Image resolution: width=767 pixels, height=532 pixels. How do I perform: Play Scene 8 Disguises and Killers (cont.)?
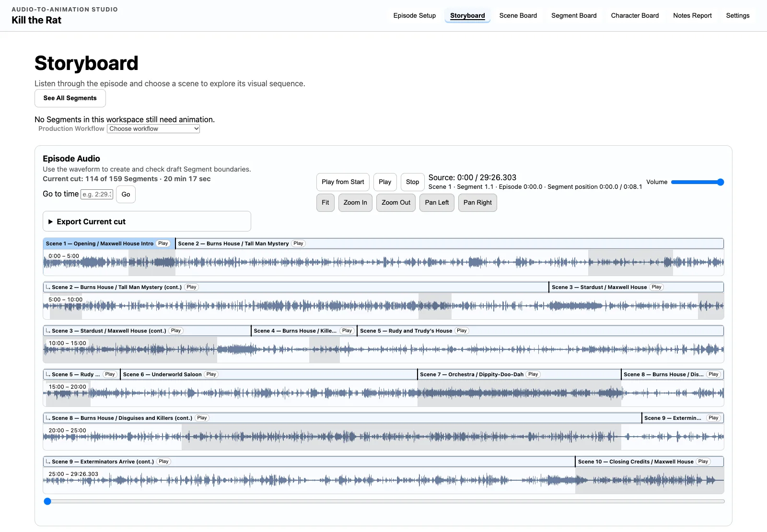click(x=202, y=418)
